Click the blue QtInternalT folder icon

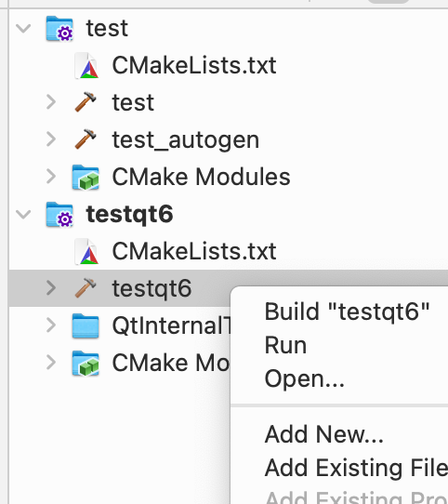point(86,326)
